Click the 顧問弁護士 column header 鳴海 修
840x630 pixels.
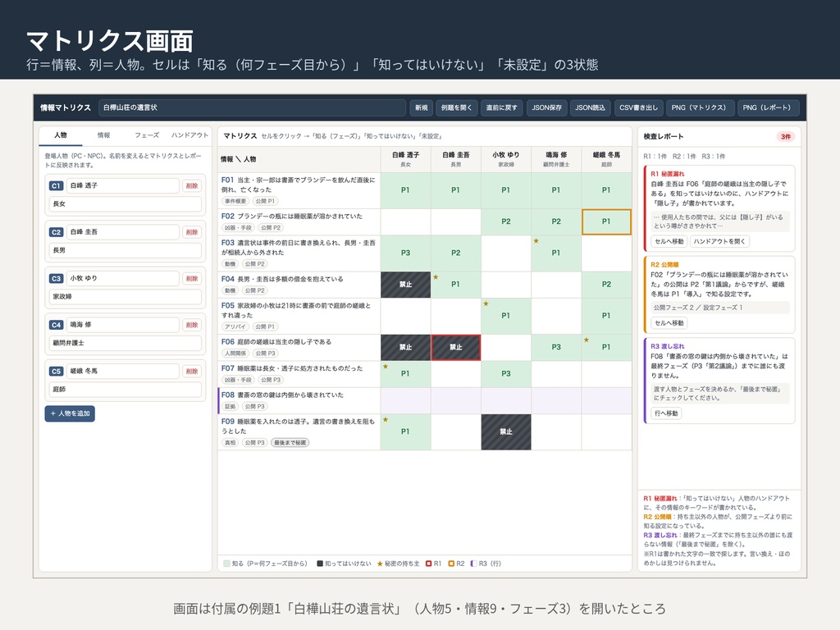556,159
